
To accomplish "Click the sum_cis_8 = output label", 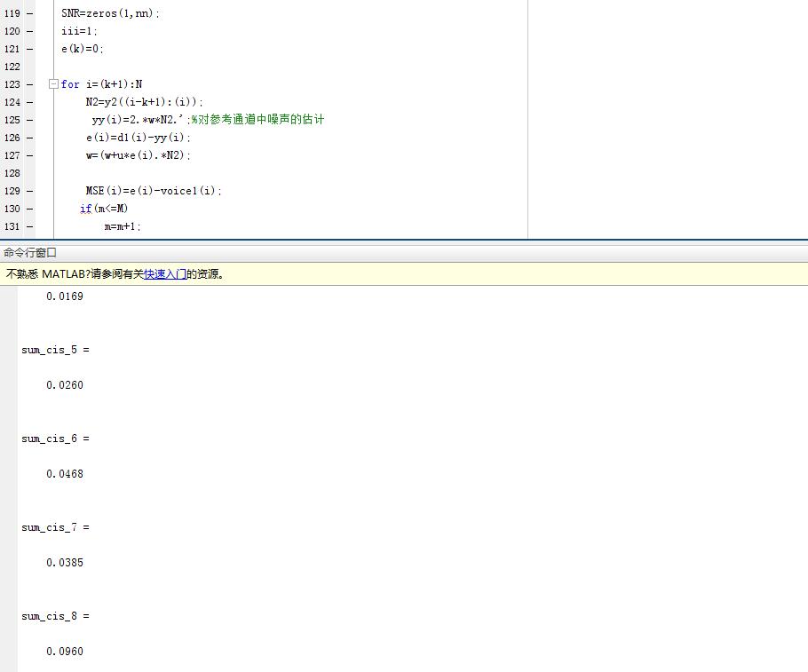I will [x=55, y=616].
